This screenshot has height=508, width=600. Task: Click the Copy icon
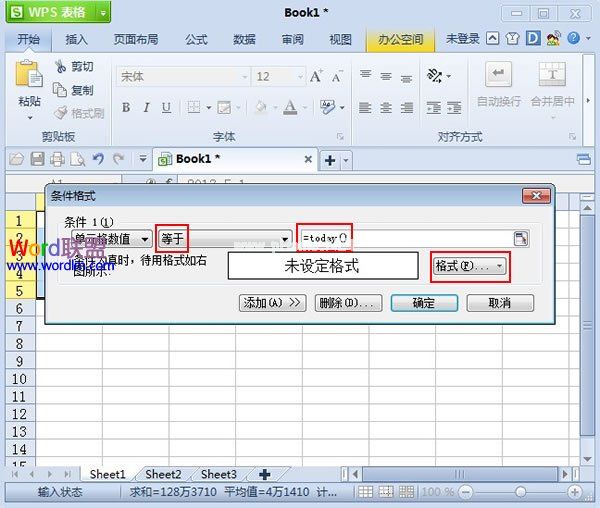(60, 90)
